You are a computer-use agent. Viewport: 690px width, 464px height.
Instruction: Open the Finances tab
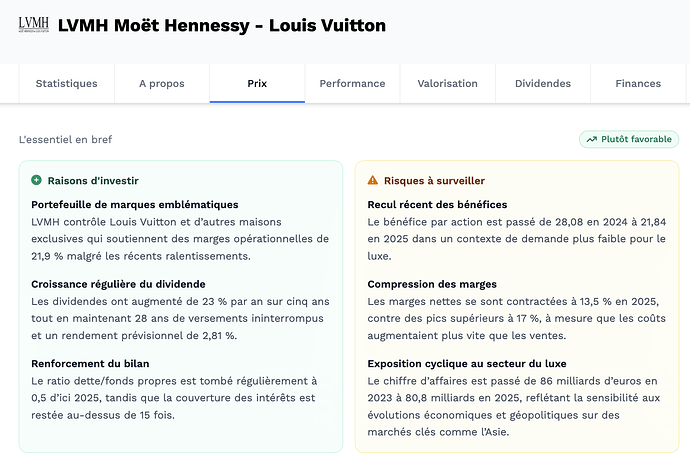click(638, 83)
